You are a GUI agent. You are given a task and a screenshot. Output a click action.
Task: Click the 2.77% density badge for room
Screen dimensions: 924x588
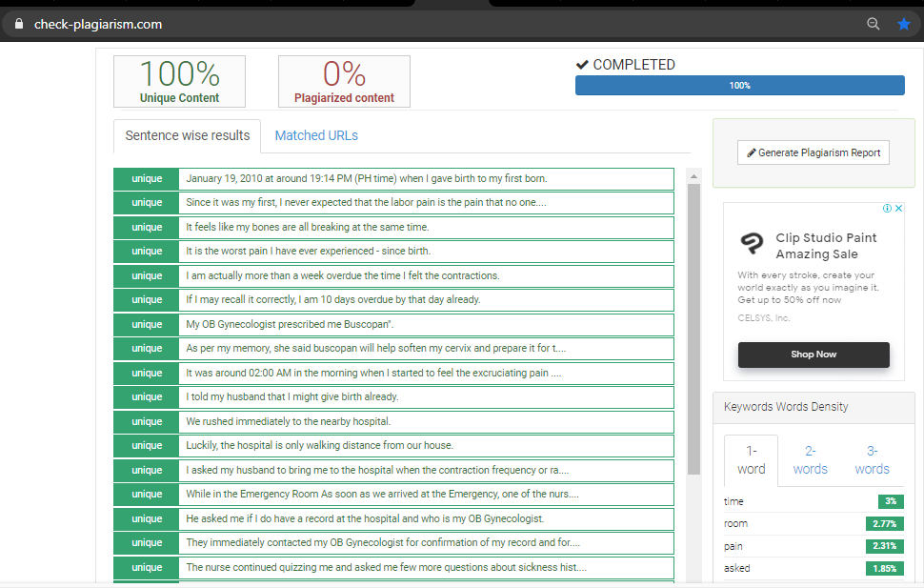click(885, 524)
